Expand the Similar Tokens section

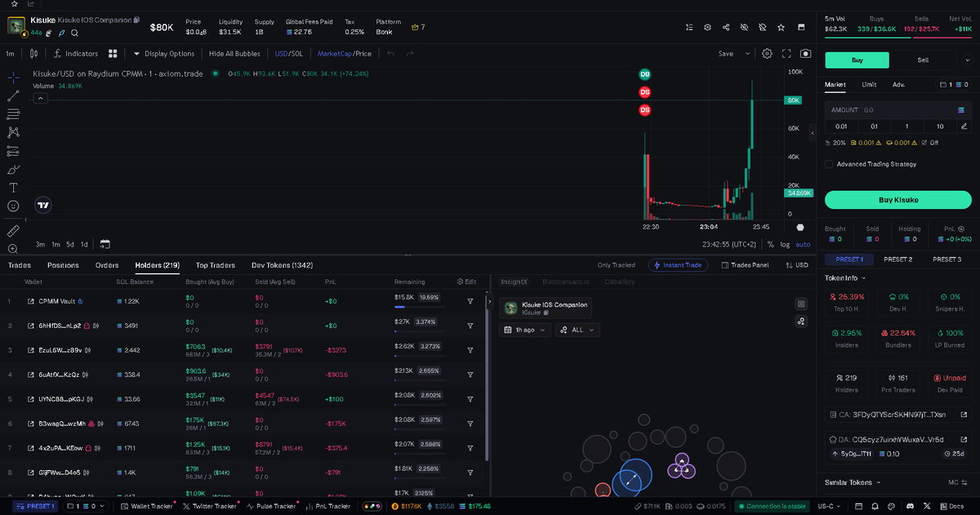[x=853, y=482]
